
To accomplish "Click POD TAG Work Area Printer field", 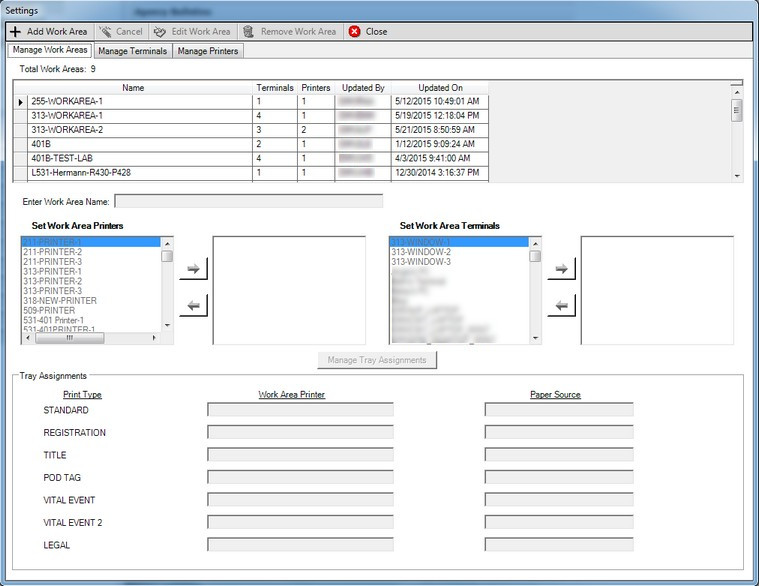I will point(301,477).
